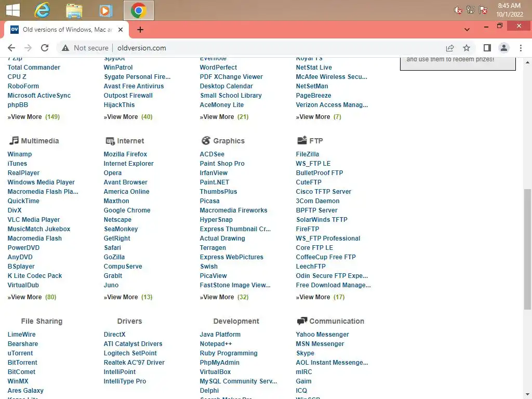Open the Yahoo Messenger link
The image size is (532, 399).
(x=322, y=334)
